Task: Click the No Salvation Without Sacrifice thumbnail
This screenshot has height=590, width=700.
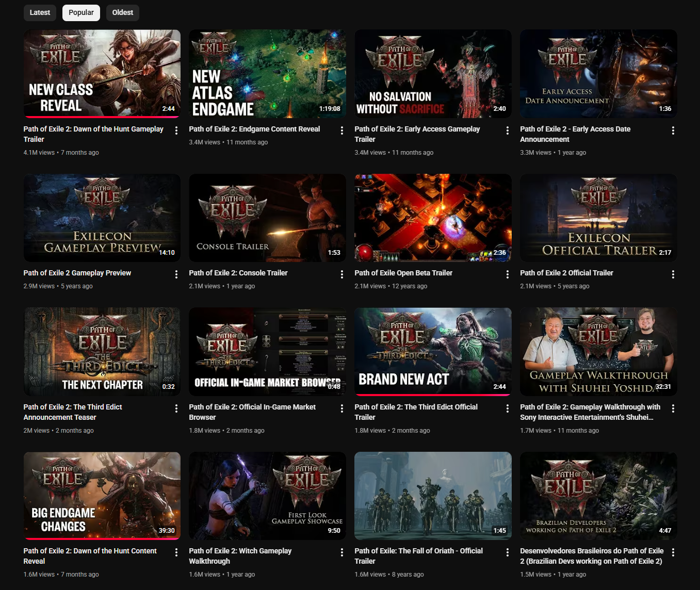Action: click(x=433, y=74)
